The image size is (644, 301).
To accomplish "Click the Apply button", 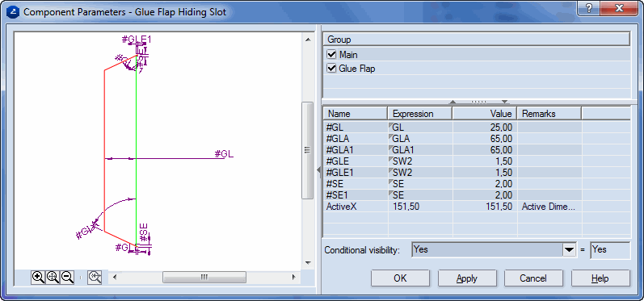I will [x=467, y=278].
